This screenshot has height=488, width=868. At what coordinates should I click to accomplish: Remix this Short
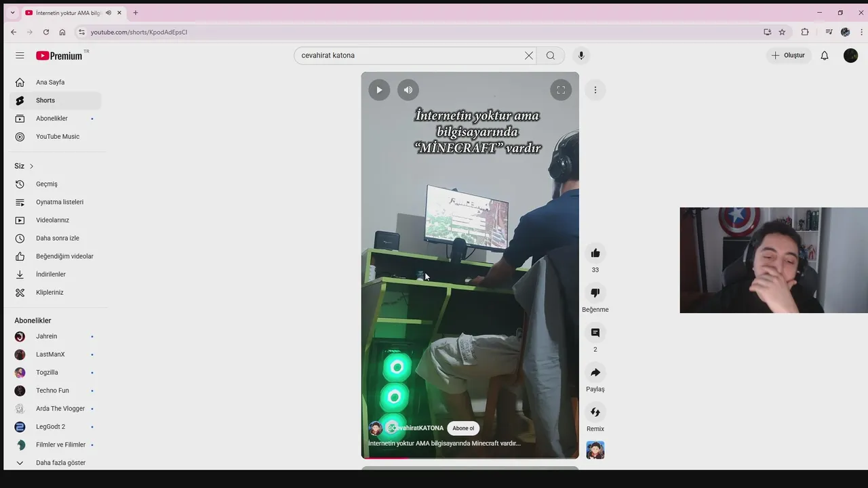tap(595, 412)
